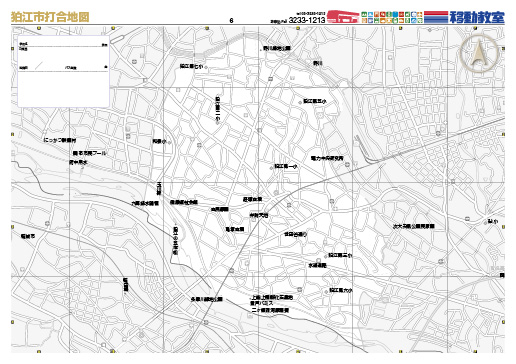516x364 pixels.
Task: Click the 狛江市打合地図 title
Action: tap(50, 17)
